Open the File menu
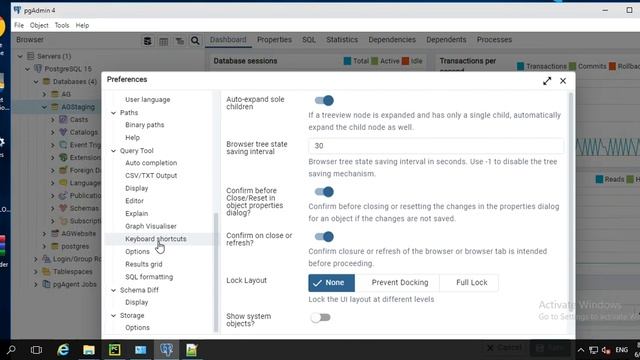 click(19, 25)
